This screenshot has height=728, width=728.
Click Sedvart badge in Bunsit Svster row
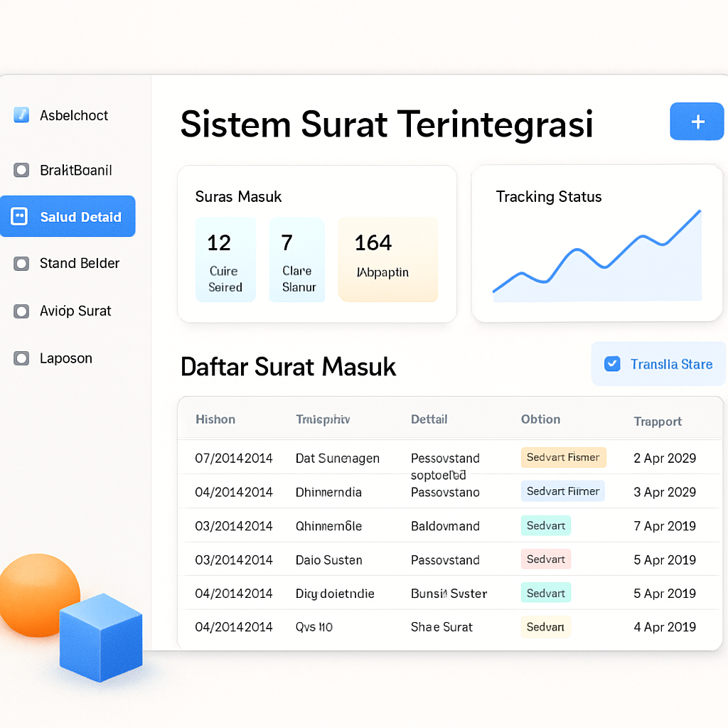click(545, 593)
